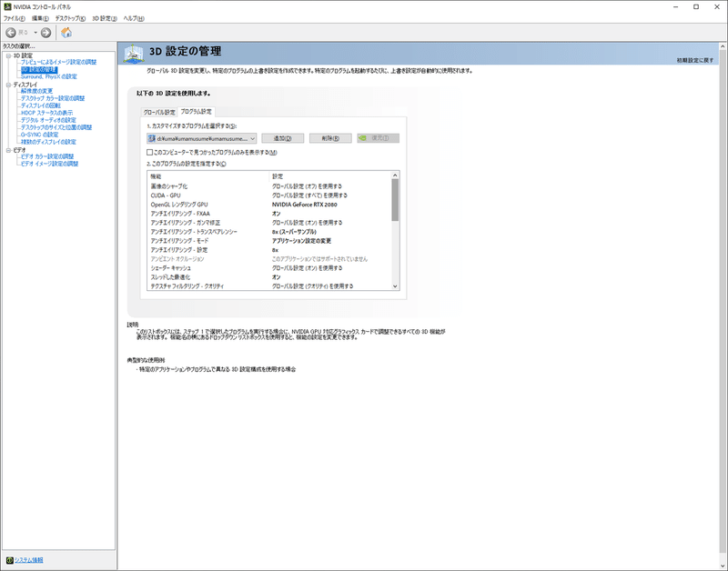The image size is (728, 571).
Task: Click the system information icon at bottom left
Action: click(9, 560)
